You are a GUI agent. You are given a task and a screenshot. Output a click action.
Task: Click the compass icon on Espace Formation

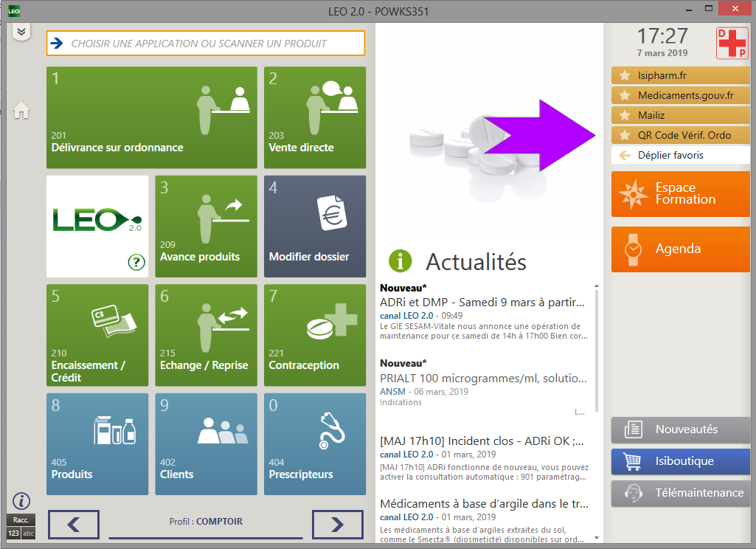(x=633, y=194)
